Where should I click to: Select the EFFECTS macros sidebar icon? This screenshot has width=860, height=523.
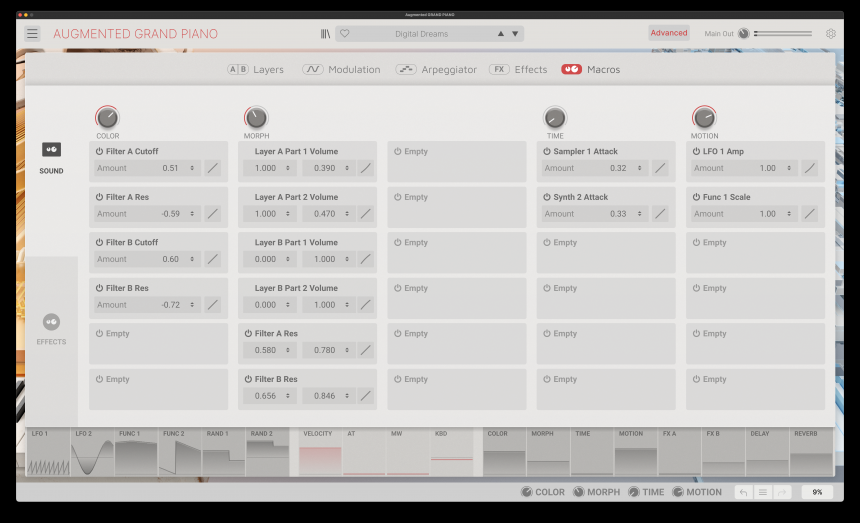pos(52,322)
